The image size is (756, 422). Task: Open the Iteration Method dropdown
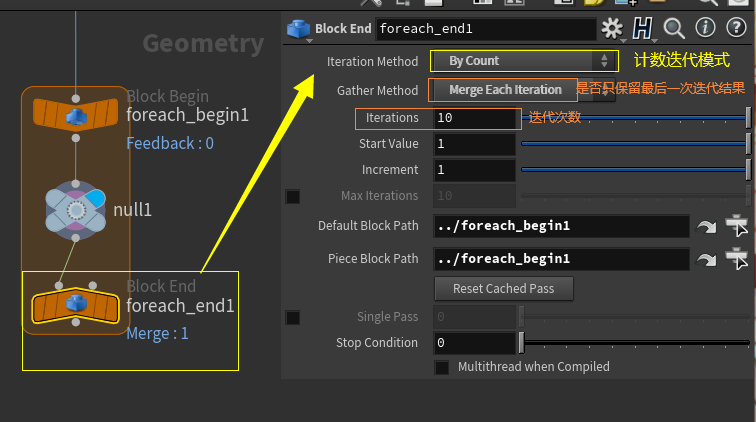point(522,61)
